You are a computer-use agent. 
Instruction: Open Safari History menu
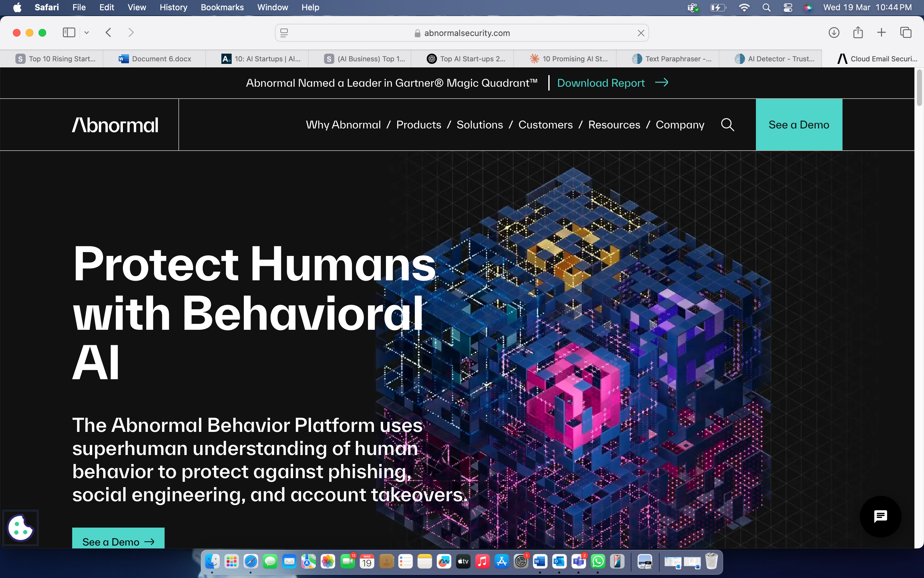pyautogui.click(x=173, y=7)
